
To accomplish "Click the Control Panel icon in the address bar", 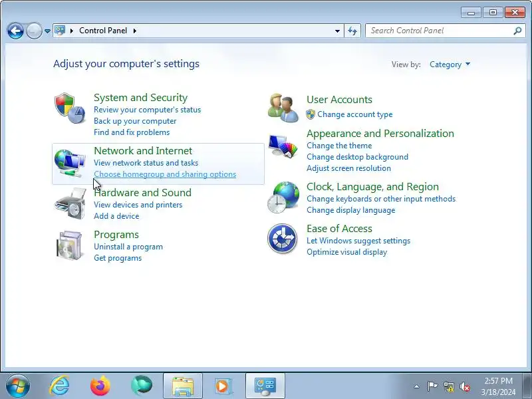I will pyautogui.click(x=60, y=30).
